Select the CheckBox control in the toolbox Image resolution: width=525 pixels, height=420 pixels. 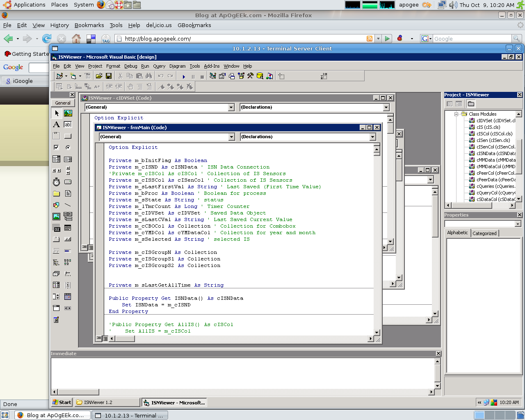tap(57, 148)
